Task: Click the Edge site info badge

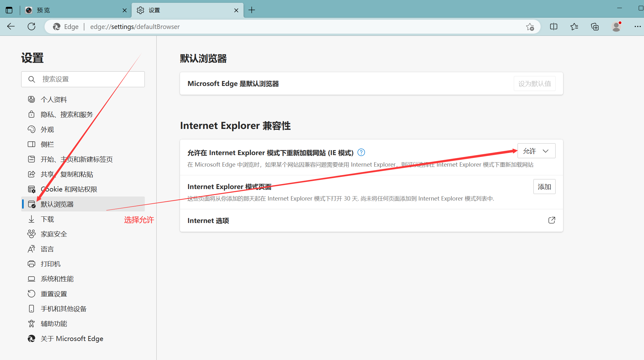Action: (x=66, y=27)
